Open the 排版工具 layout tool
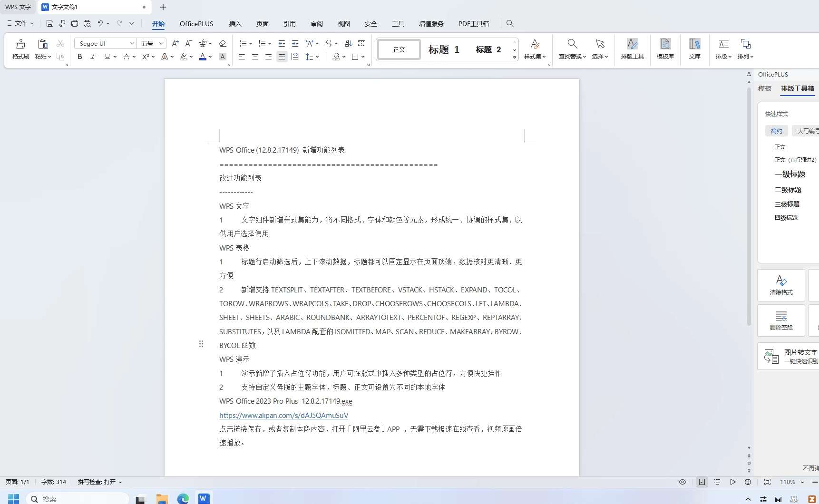 (x=632, y=49)
